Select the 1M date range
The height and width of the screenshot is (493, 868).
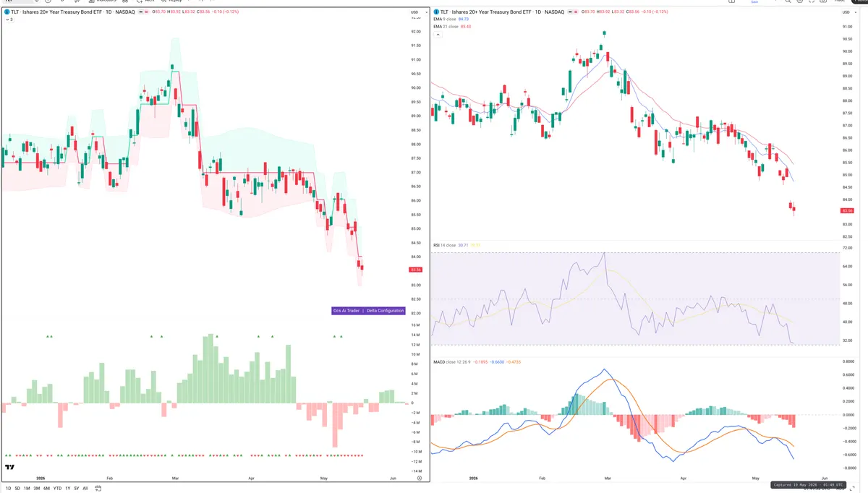click(x=27, y=488)
